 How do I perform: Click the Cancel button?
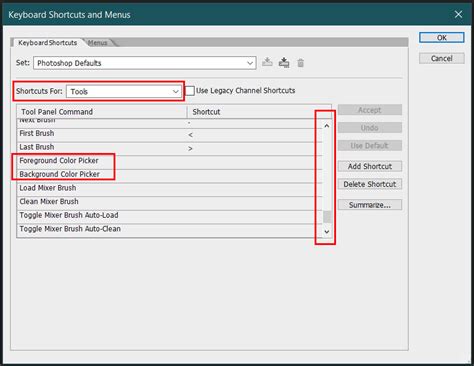(x=442, y=58)
